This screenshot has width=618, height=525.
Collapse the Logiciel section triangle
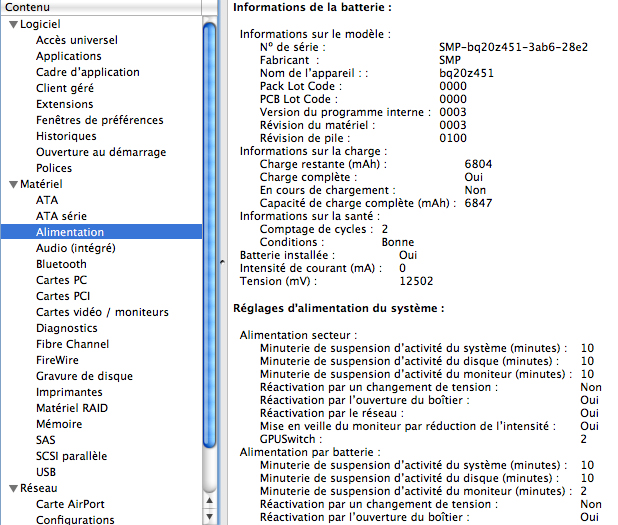[13, 24]
